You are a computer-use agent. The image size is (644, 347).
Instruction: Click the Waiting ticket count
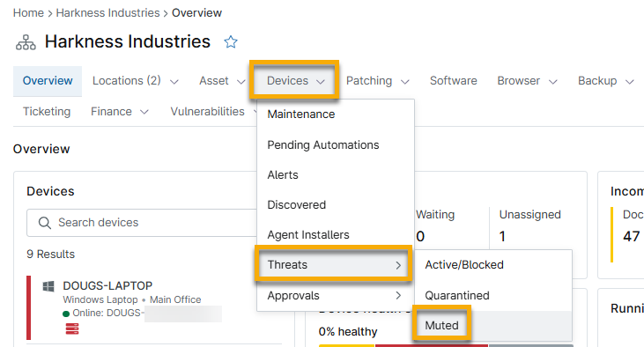(x=420, y=237)
